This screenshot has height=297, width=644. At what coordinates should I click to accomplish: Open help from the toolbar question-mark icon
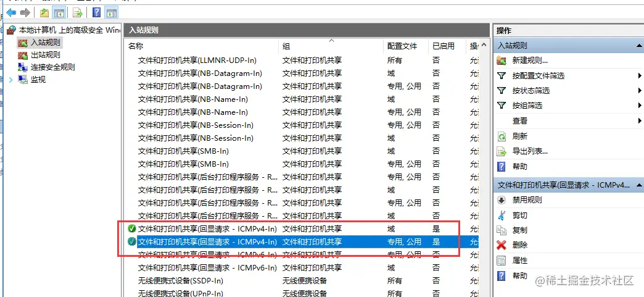[x=96, y=13]
